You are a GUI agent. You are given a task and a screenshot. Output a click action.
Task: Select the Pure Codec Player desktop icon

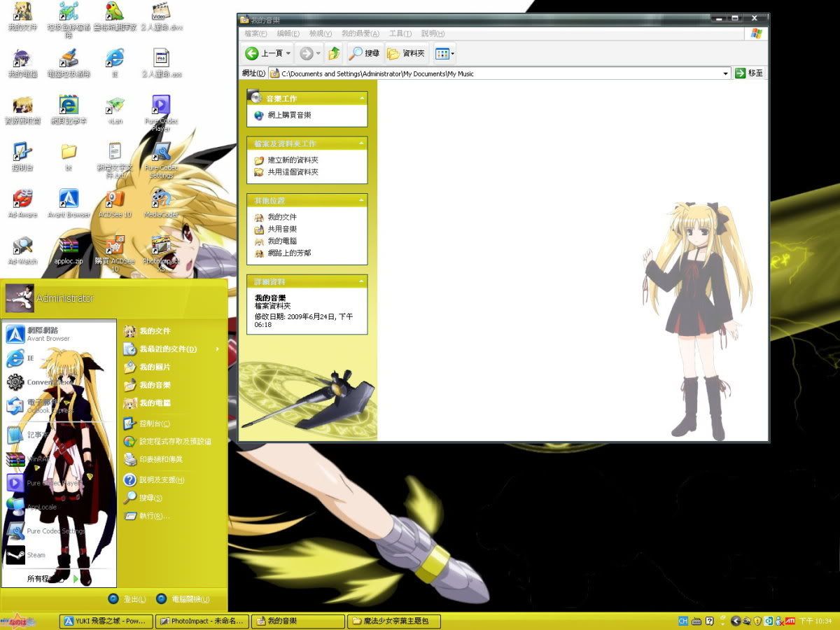click(161, 113)
